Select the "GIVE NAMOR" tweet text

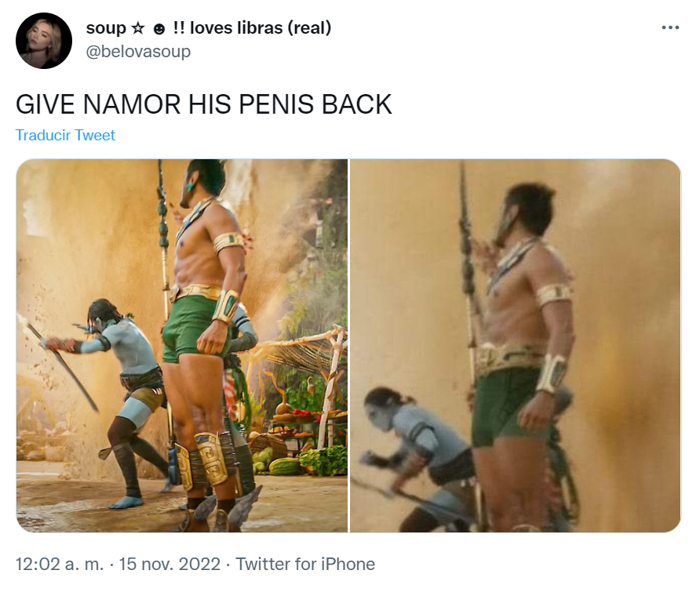[203, 104]
